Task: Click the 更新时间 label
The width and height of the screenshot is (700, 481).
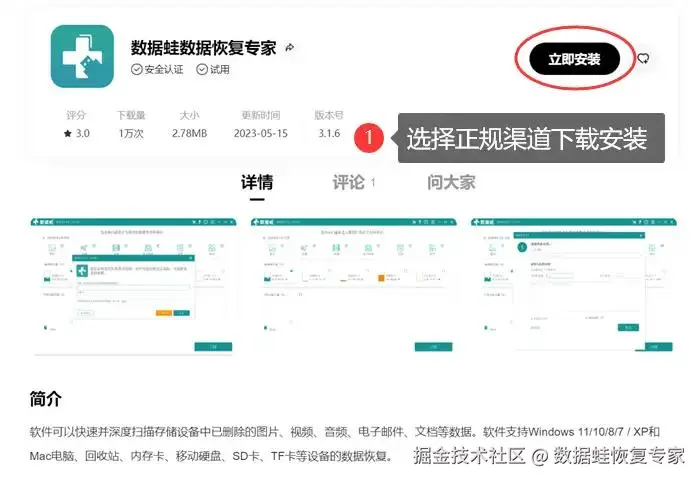Action: pos(261,115)
